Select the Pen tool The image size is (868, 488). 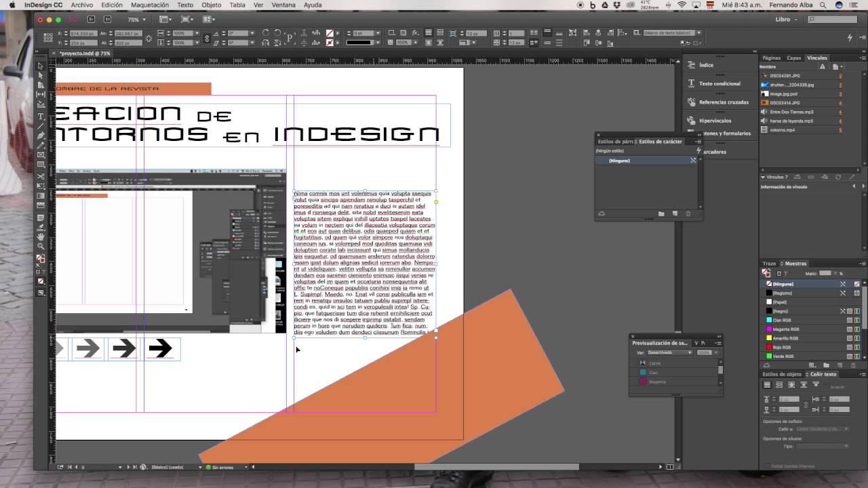[41, 136]
